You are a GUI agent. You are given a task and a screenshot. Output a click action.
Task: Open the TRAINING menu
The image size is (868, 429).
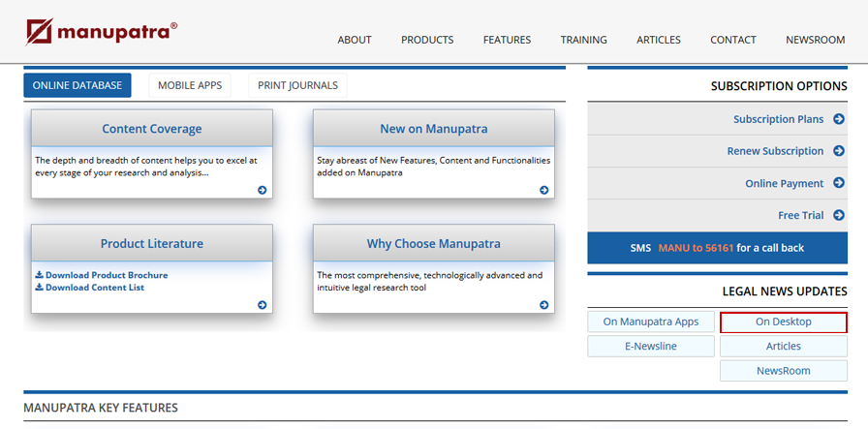click(x=583, y=40)
